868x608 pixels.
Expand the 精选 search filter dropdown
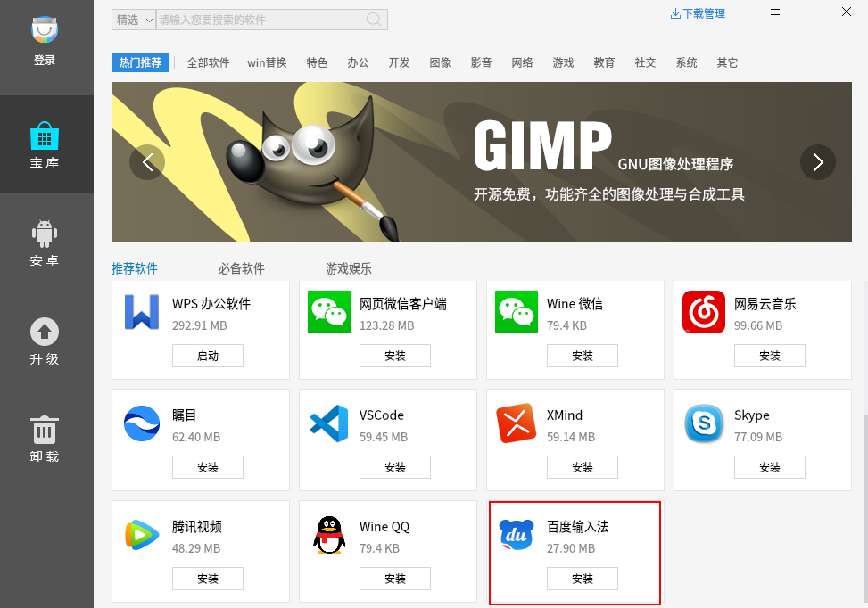click(x=133, y=19)
